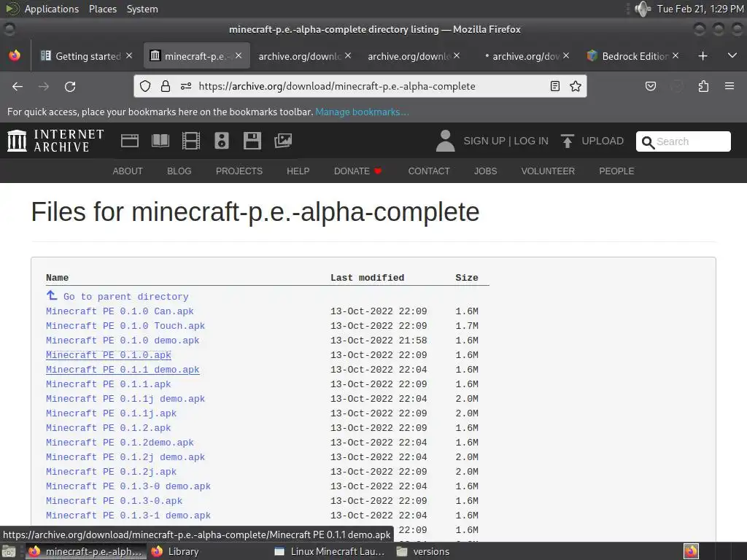Open the Firefox hamburger application menu

pos(729,86)
